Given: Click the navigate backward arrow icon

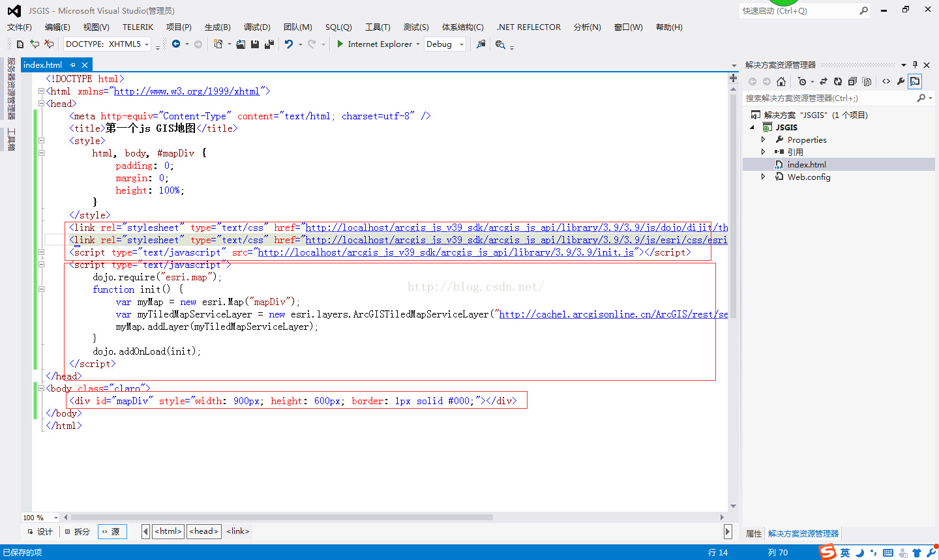Looking at the screenshot, I should pyautogui.click(x=176, y=44).
